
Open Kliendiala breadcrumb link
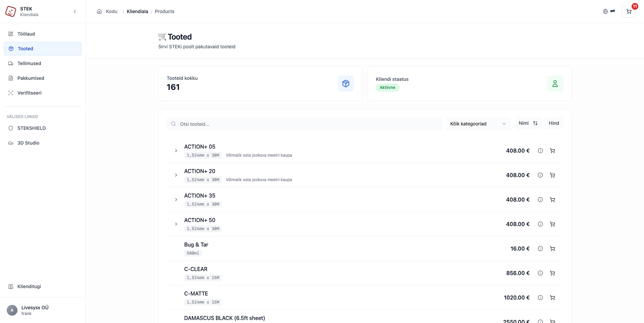pyautogui.click(x=138, y=11)
